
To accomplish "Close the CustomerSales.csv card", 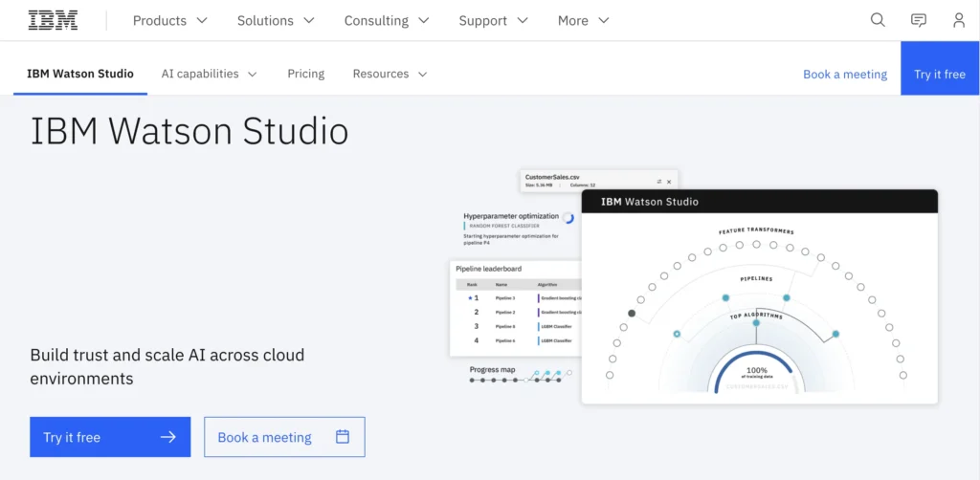I will [x=669, y=182].
